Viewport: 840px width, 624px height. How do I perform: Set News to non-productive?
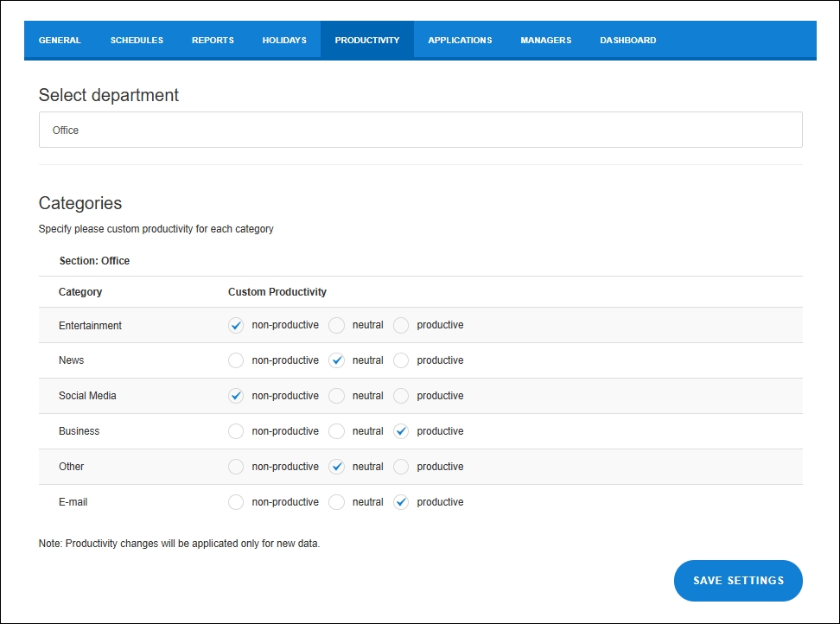[x=236, y=360]
